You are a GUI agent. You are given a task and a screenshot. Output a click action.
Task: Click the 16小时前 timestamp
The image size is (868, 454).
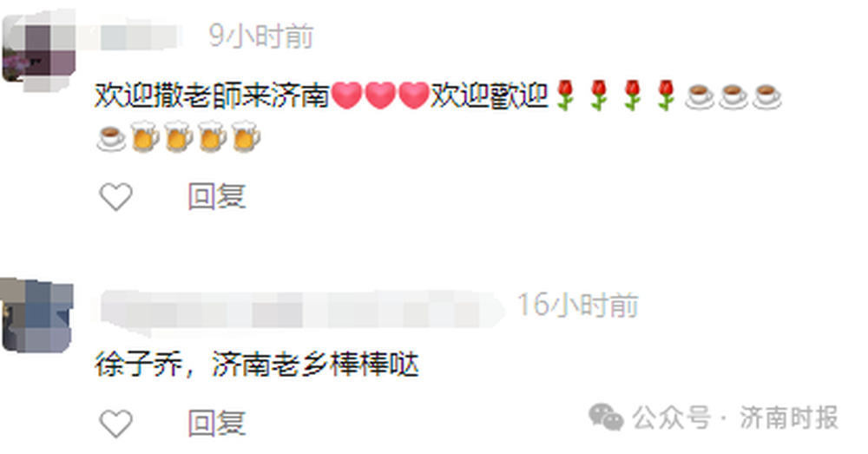[x=578, y=305]
